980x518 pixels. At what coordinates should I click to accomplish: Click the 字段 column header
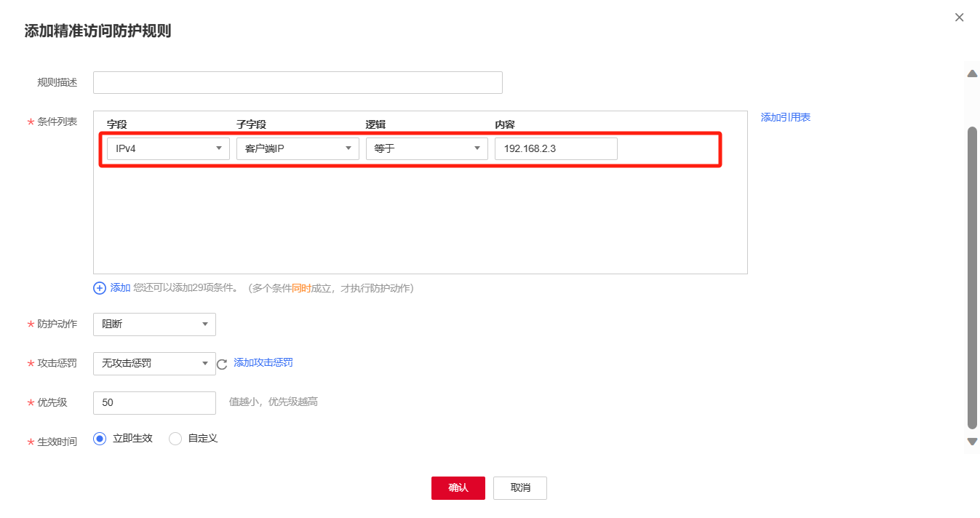click(117, 124)
